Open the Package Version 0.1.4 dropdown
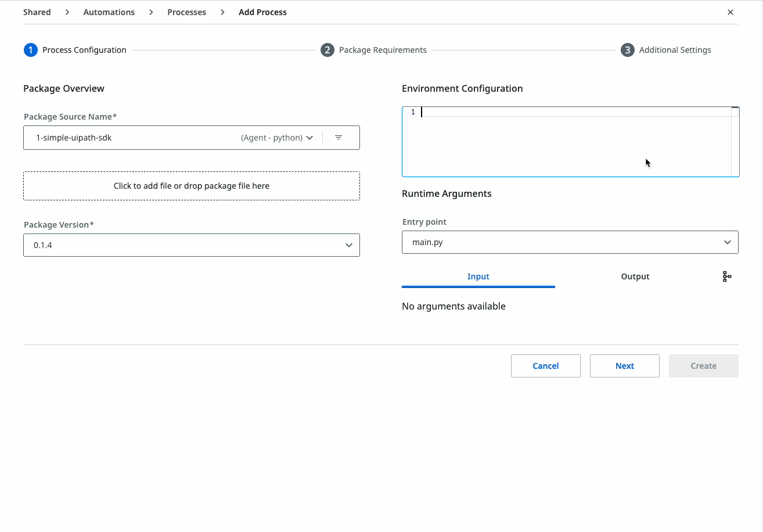 [192, 245]
